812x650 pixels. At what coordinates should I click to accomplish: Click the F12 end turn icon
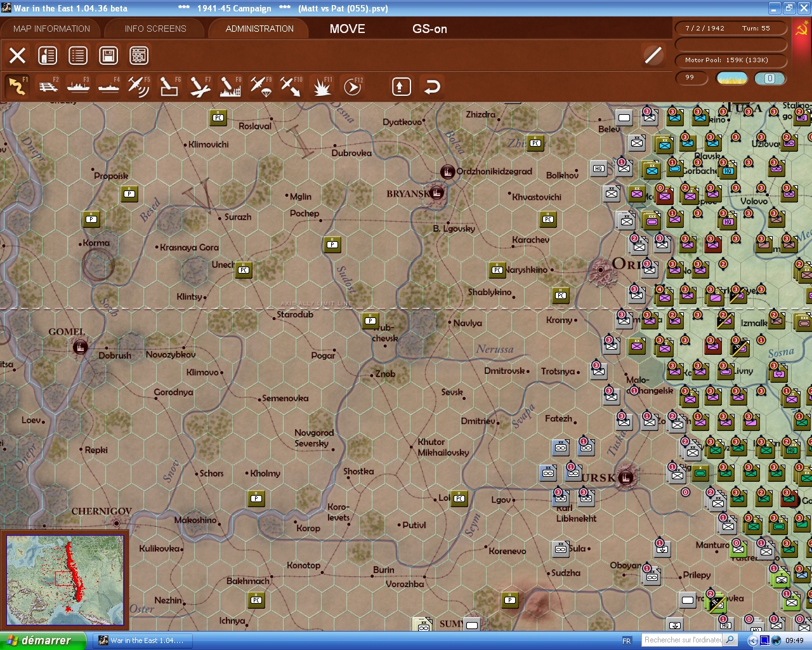point(353,86)
